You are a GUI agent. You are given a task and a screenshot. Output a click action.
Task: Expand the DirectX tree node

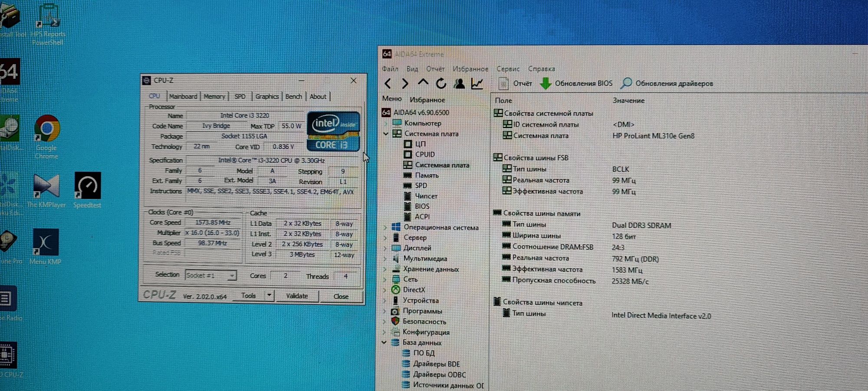point(385,290)
